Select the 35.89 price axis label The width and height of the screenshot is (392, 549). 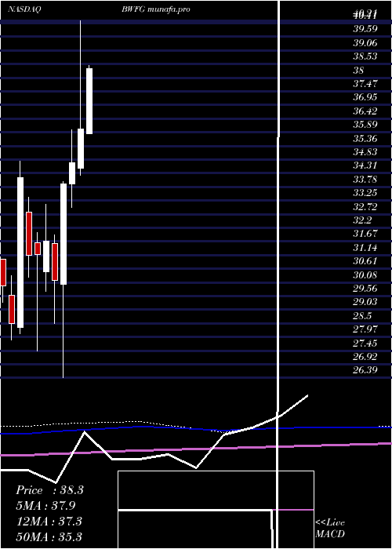365,125
